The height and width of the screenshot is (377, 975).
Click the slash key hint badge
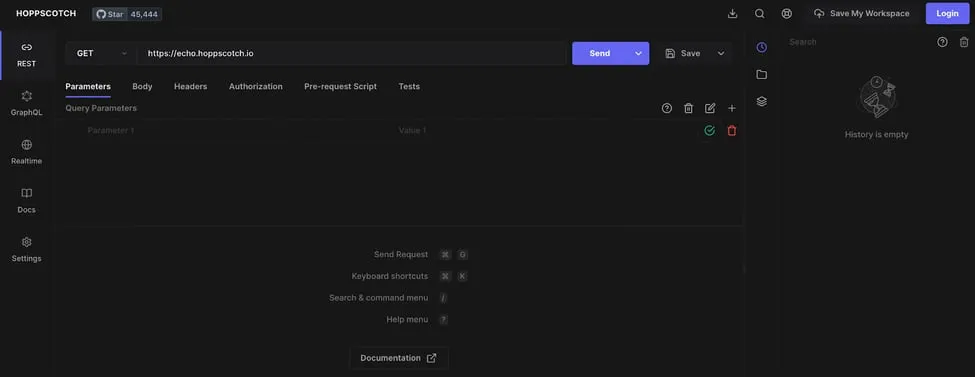click(x=443, y=298)
